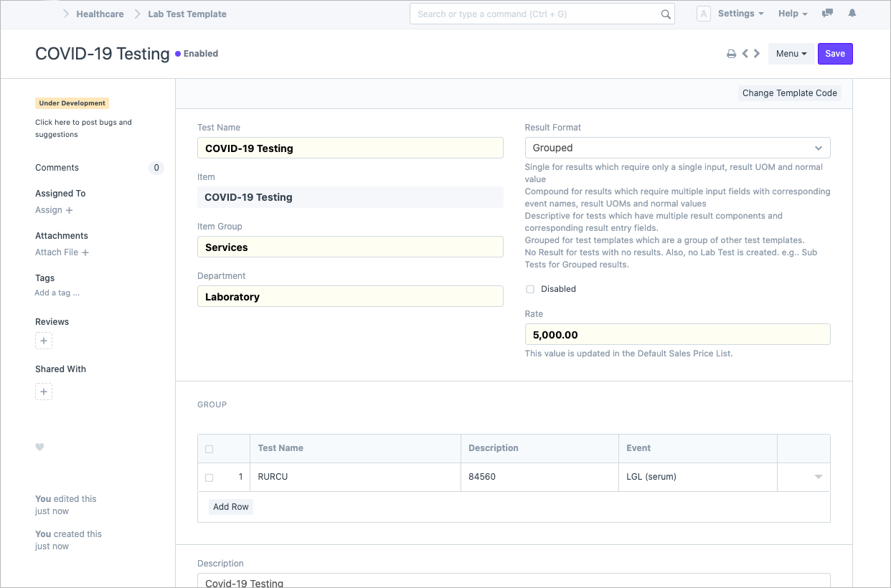Viewport: 891px width, 588px height.
Task: Go to previous document arrow
Action: pos(745,54)
